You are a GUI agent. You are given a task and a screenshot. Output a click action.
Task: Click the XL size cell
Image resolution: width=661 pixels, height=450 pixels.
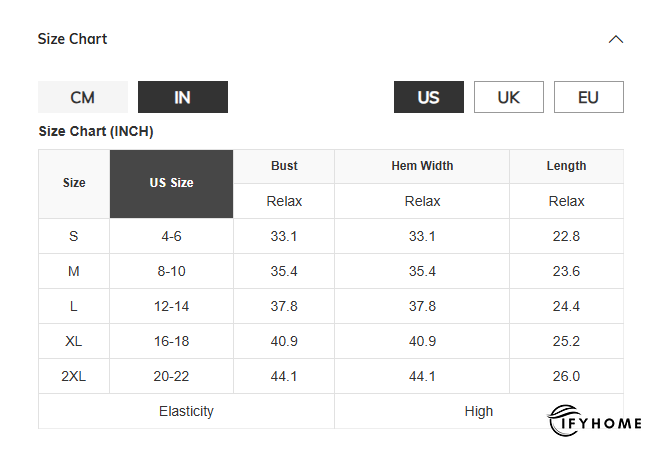[74, 341]
